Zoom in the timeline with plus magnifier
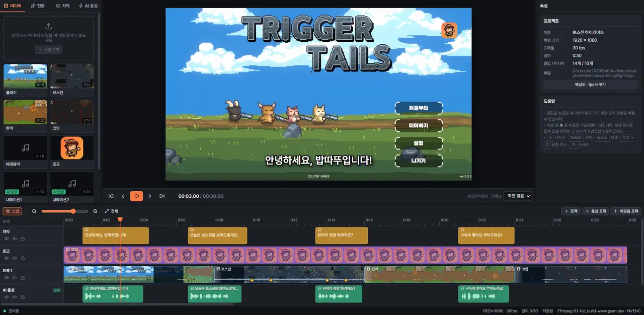 pos(96,211)
